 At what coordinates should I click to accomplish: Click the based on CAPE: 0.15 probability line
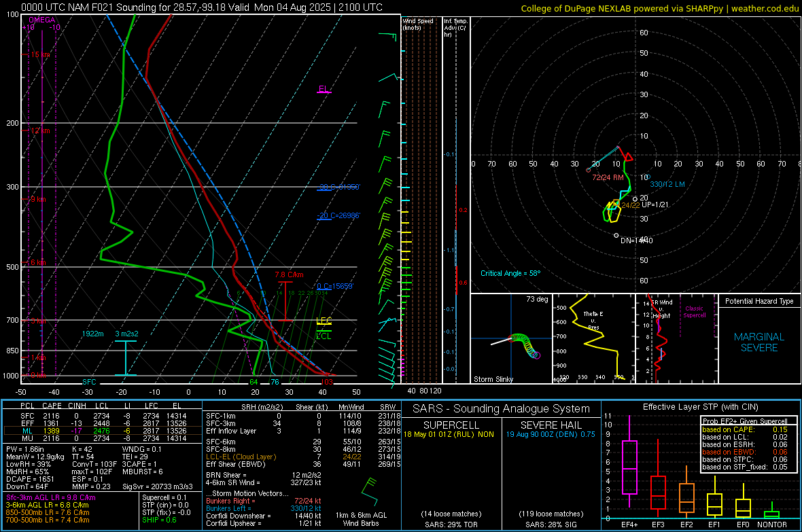(745, 429)
